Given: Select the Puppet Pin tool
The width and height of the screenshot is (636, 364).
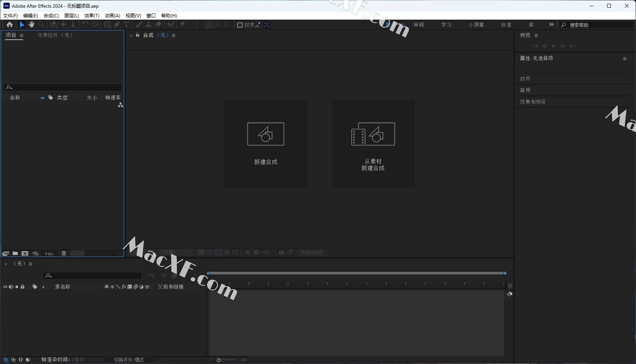Looking at the screenshot, I should click(183, 25).
